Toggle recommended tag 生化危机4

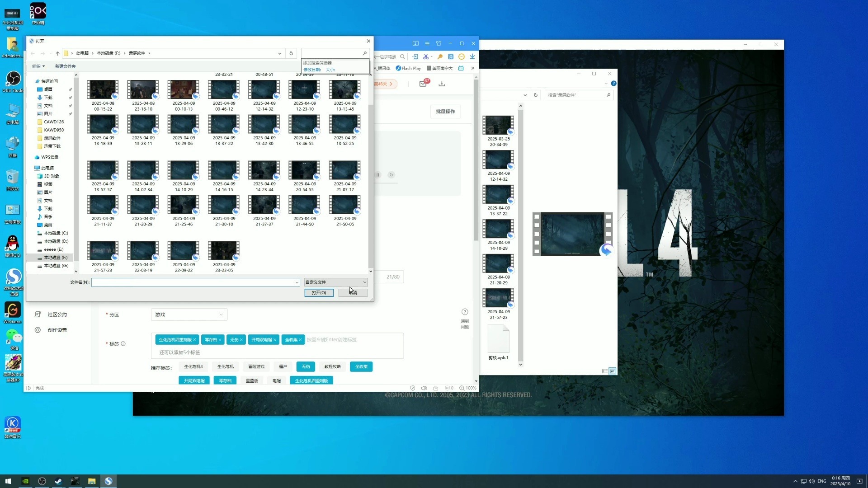193,366
